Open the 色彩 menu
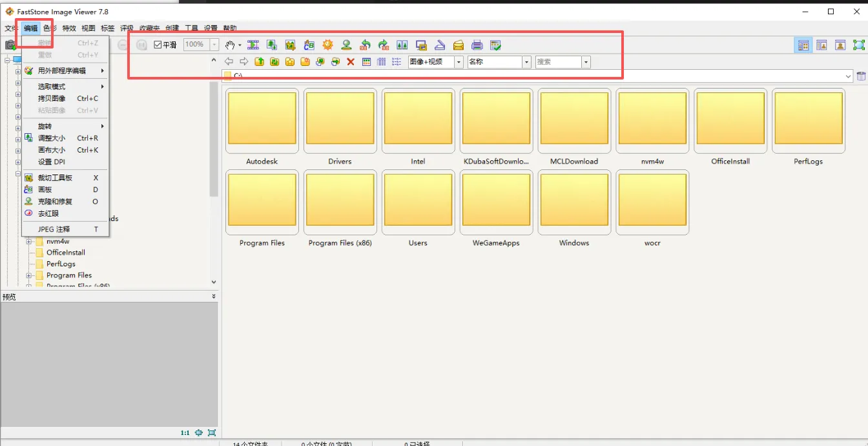This screenshot has height=446, width=868. coord(50,28)
